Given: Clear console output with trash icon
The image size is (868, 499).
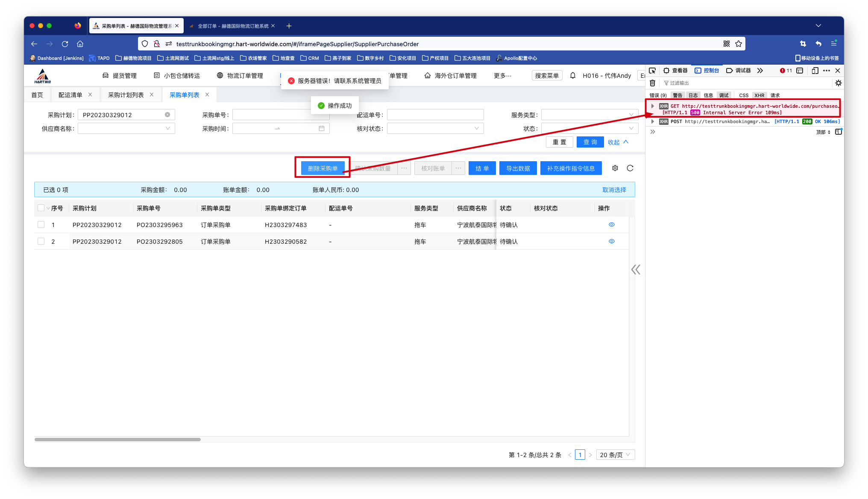Looking at the screenshot, I should click(x=652, y=83).
